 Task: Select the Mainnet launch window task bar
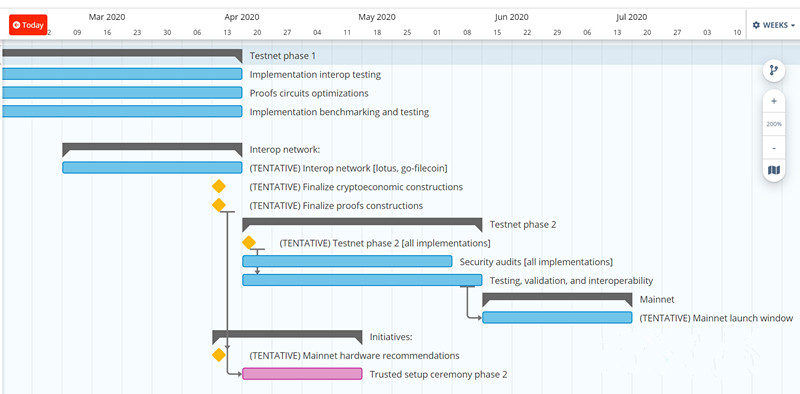tap(557, 317)
